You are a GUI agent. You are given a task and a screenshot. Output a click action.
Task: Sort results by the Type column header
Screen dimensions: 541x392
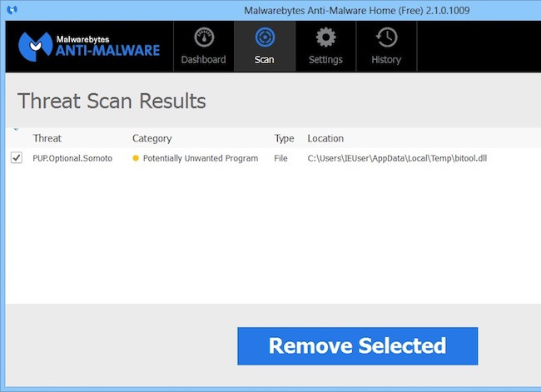pyautogui.click(x=284, y=138)
